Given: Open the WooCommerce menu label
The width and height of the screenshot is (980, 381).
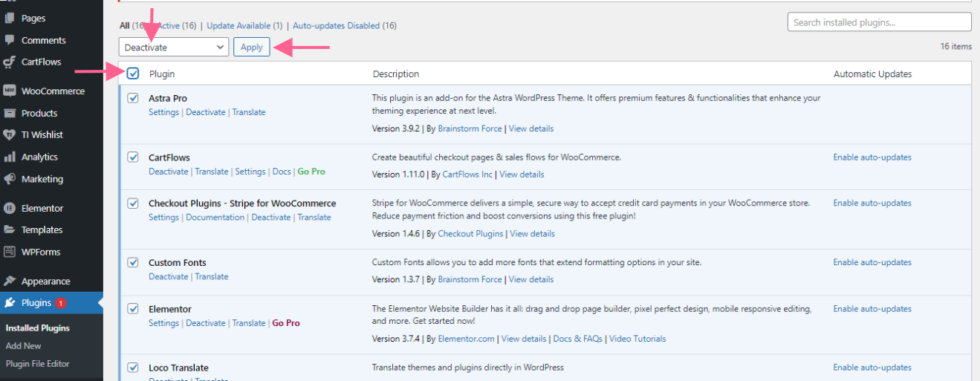Looking at the screenshot, I should click(53, 91).
